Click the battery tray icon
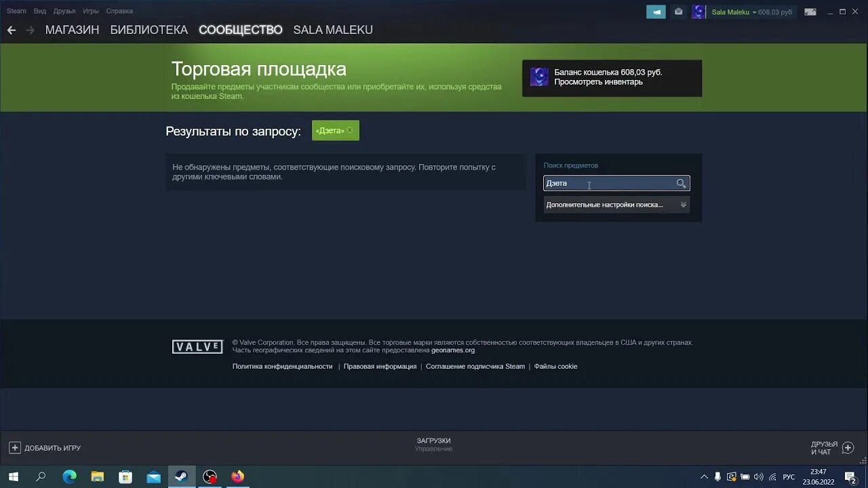The image size is (868, 488). pyautogui.click(x=745, y=476)
